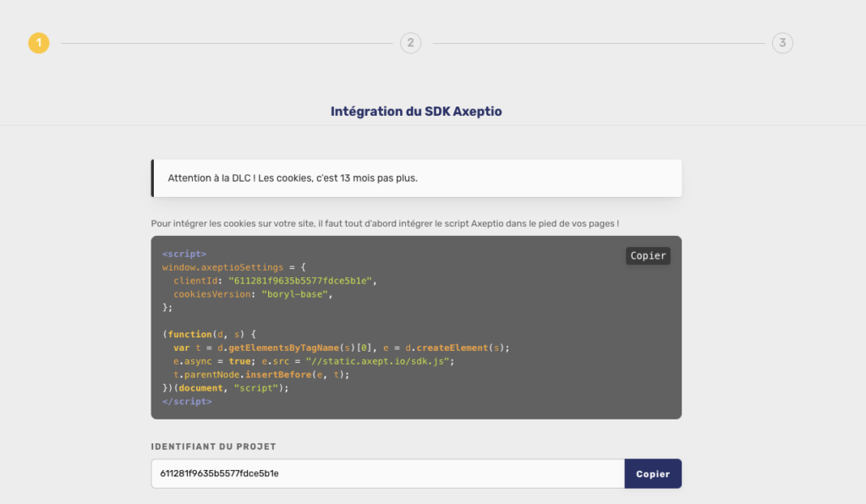Image resolution: width=866 pixels, height=504 pixels.
Task: Jump to step 3 in the stepper
Action: [x=782, y=43]
